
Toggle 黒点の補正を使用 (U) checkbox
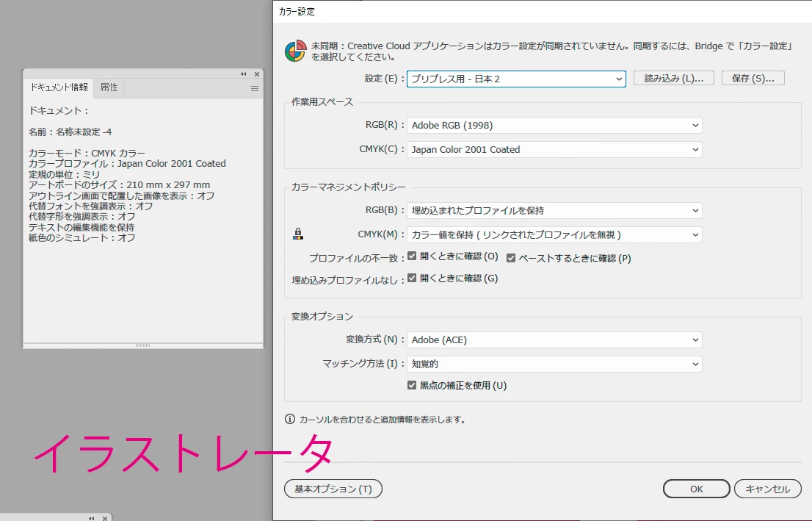412,385
